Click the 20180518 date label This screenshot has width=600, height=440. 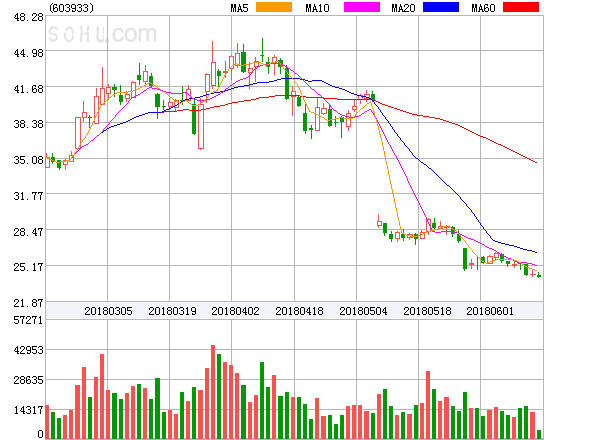[x=427, y=311]
